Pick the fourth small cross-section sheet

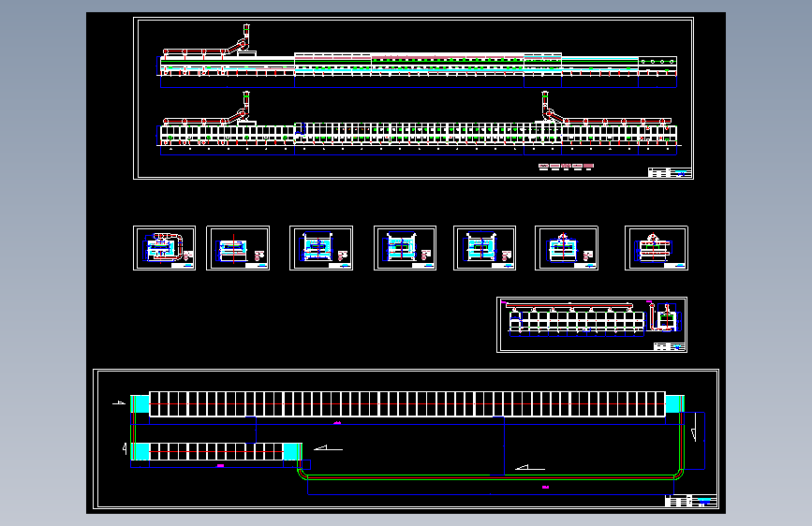(x=405, y=248)
